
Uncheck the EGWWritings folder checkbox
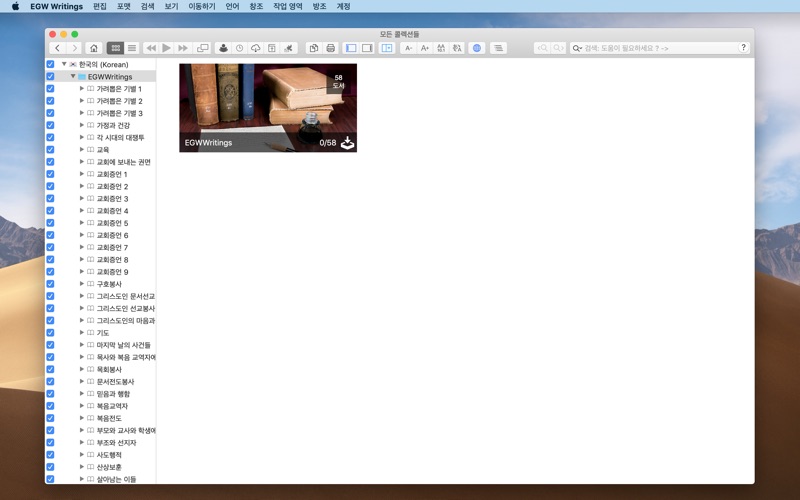[50, 77]
